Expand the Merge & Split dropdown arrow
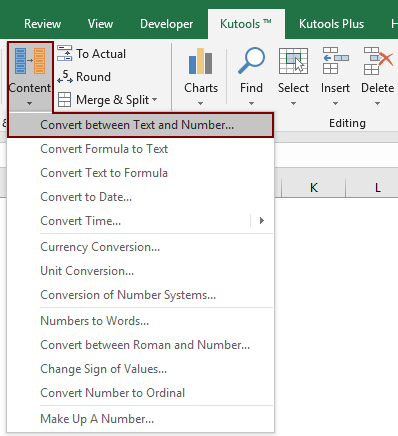The height and width of the screenshot is (436, 398). coord(154,100)
